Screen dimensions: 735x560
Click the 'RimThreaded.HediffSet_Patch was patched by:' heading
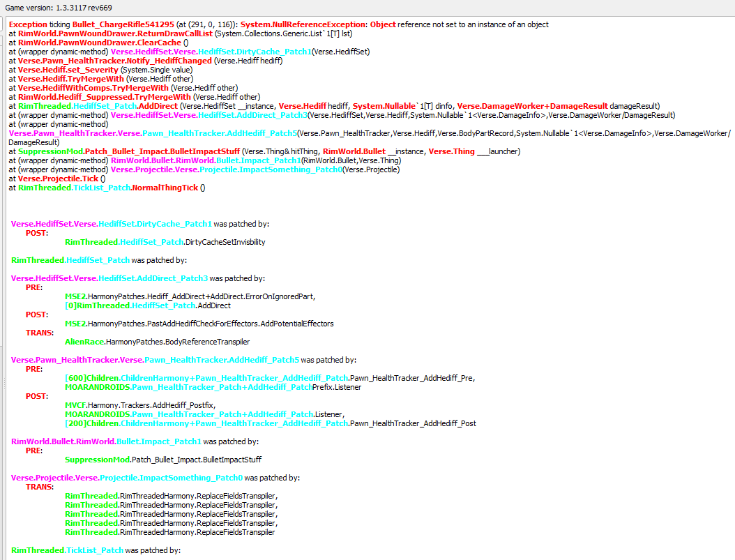(x=99, y=260)
